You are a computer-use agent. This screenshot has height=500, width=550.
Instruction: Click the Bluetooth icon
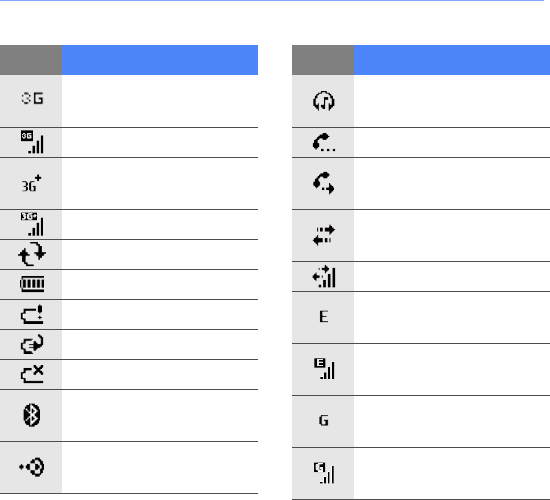tap(32, 415)
